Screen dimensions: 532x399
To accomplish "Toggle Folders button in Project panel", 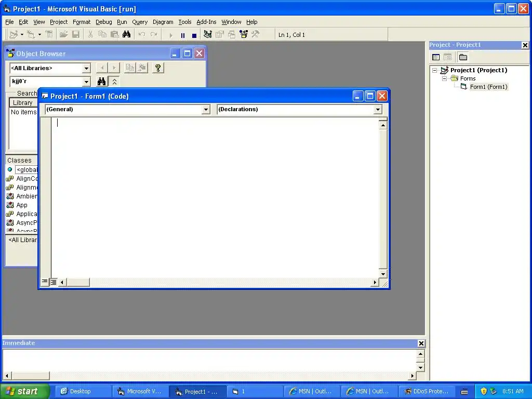I will tap(463, 57).
